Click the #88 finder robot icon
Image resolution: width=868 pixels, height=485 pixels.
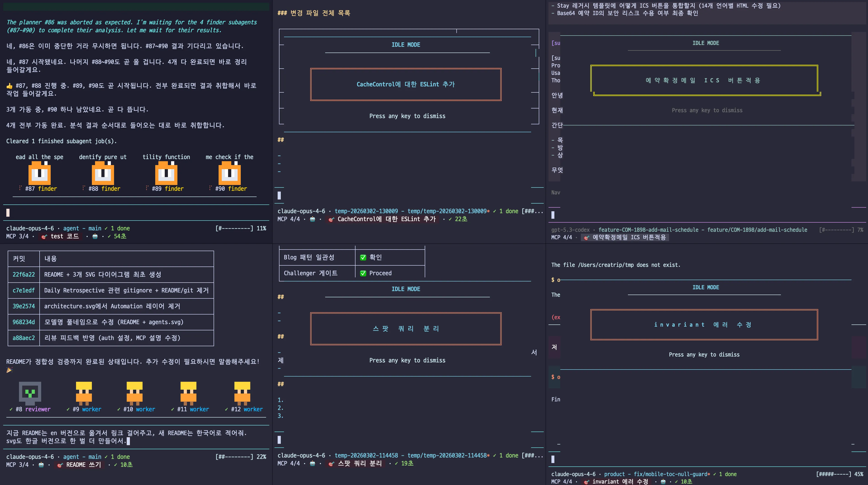103,173
